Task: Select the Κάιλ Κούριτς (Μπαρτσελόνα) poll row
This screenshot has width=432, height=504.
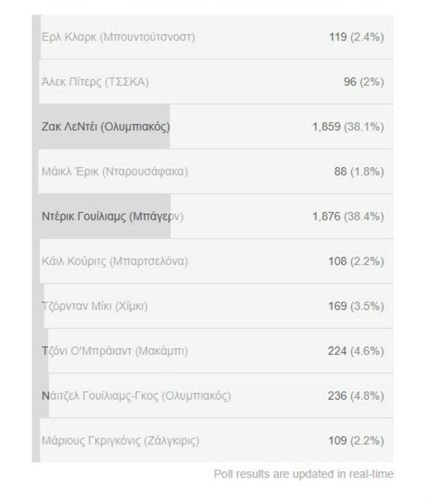Action: [213, 261]
